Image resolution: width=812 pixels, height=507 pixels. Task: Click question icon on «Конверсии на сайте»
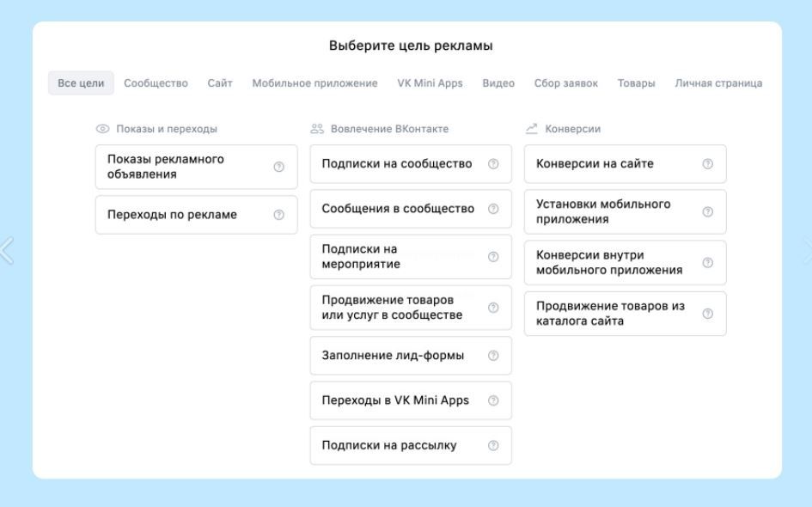click(x=707, y=163)
